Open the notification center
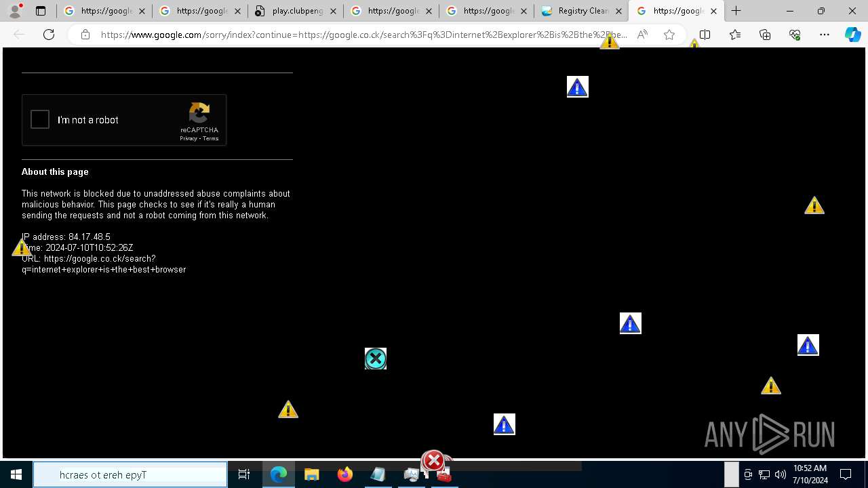868x488 pixels. pyautogui.click(x=846, y=474)
